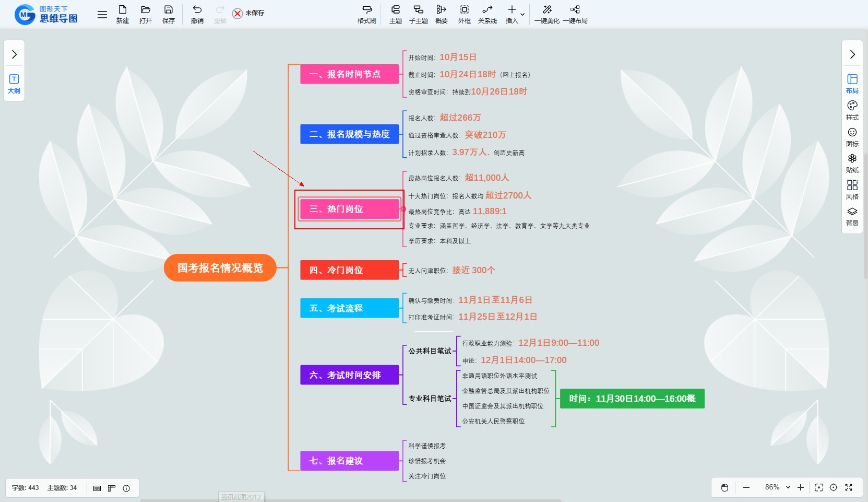This screenshot has height=502, width=868.
Task: Open the Stickers (贴纸) panel
Action: 852,163
